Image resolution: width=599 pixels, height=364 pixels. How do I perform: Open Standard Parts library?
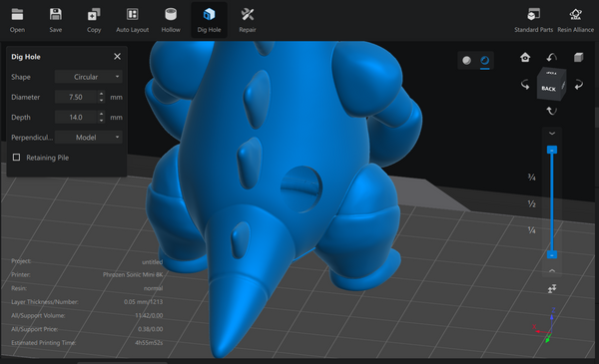tap(533, 20)
